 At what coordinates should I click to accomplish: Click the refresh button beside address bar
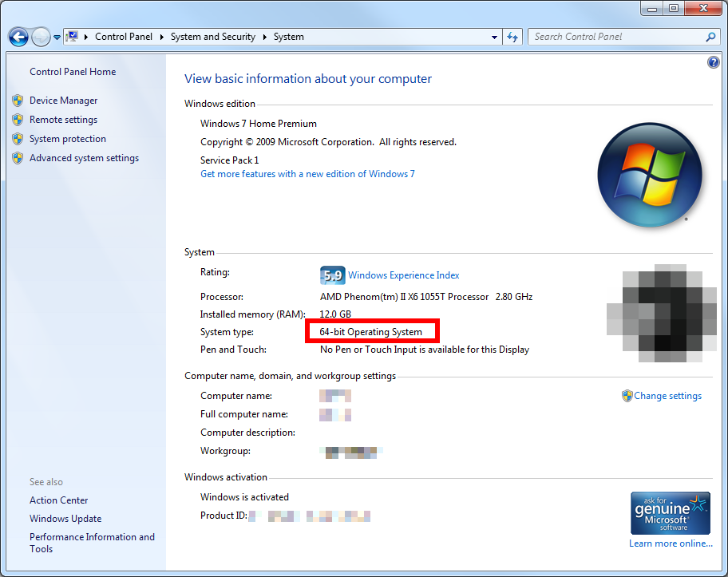click(512, 37)
